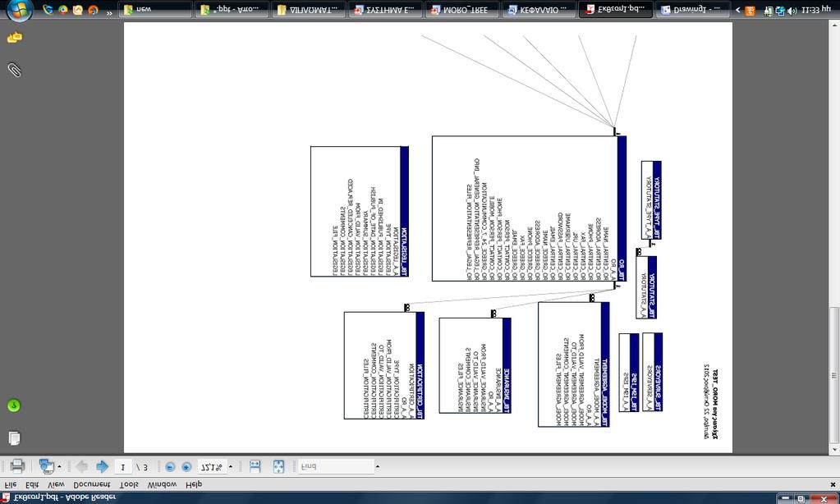Click the Windows Start orb
Viewport: 840px width, 504px height.
pos(20,10)
